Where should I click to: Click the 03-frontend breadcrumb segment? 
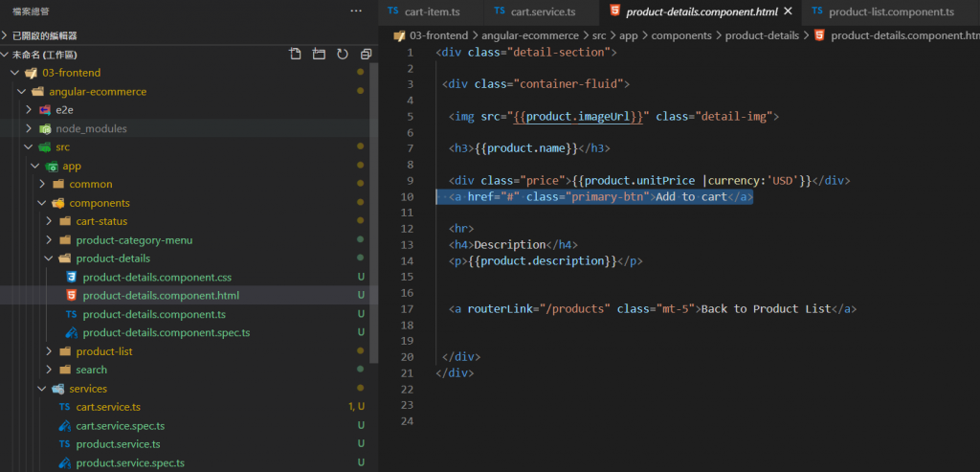click(x=438, y=35)
